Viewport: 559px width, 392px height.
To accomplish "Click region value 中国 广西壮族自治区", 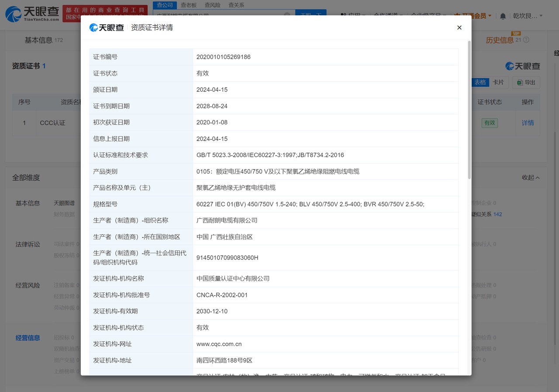I will tap(224, 237).
